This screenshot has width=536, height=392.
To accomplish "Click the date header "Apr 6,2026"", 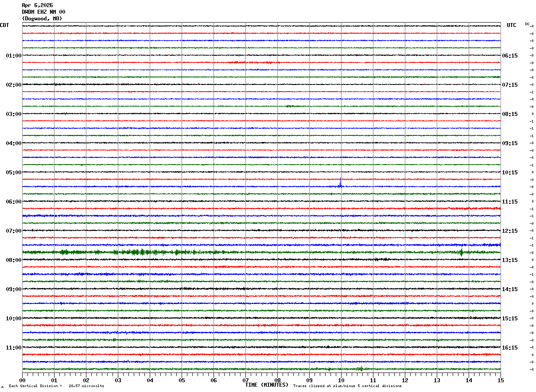I will coord(37,5).
